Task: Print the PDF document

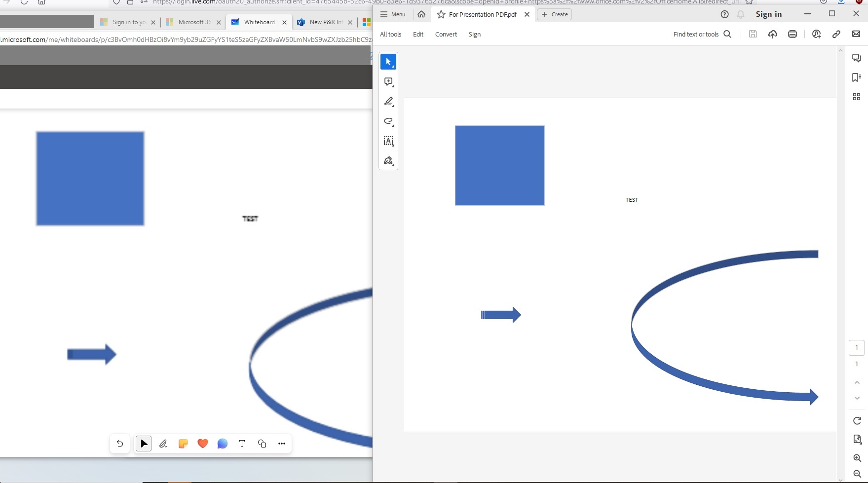Action: point(793,34)
